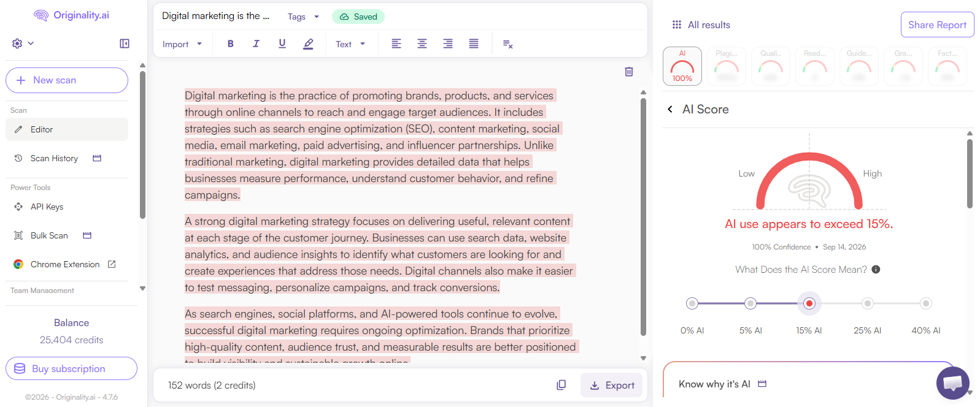The width and height of the screenshot is (980, 407).
Task: Open API Keys
Action: click(47, 207)
